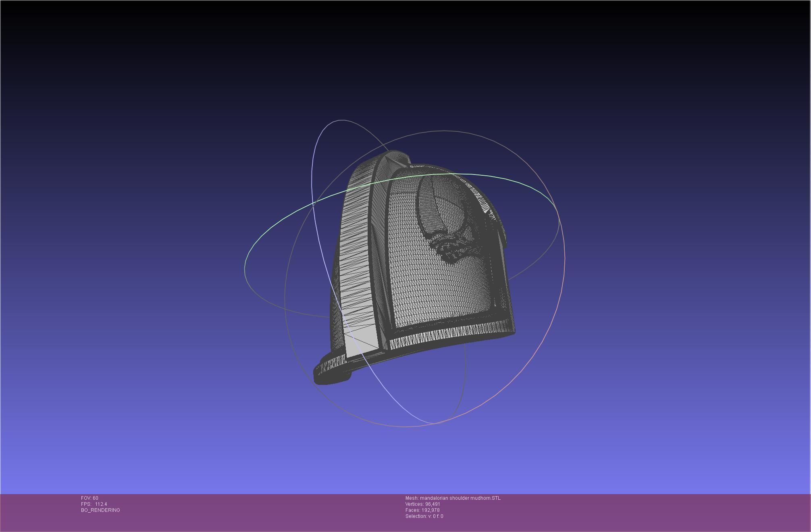Click the FOV: 60 readout

[89, 498]
